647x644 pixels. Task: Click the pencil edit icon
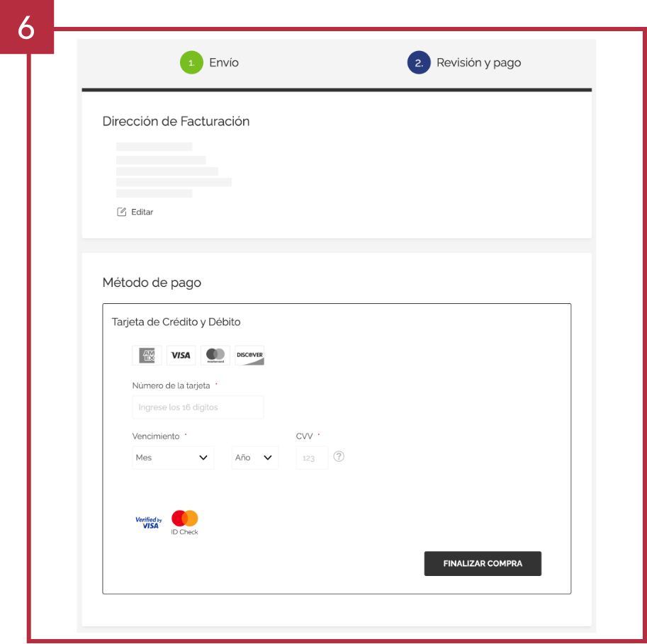pyautogui.click(x=121, y=212)
